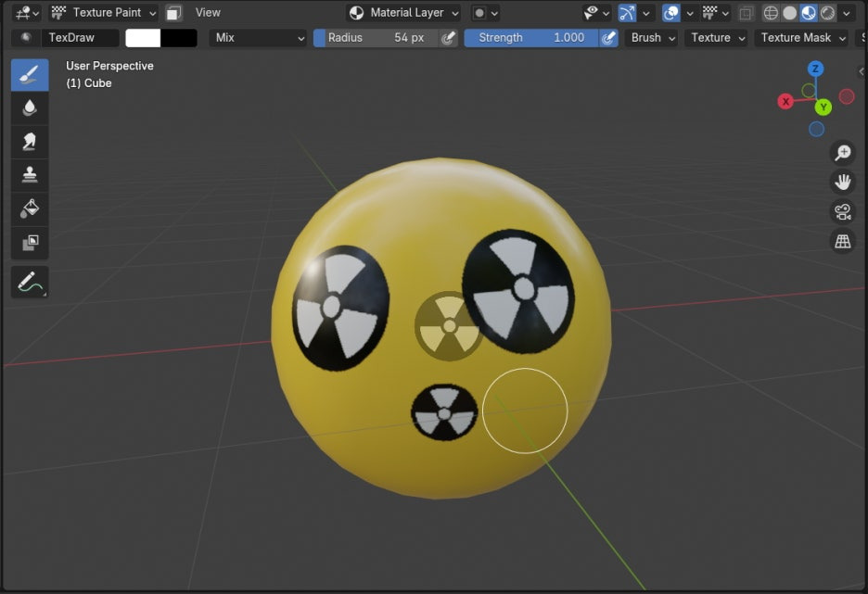Pick the black secondary color swatch

tap(179, 38)
